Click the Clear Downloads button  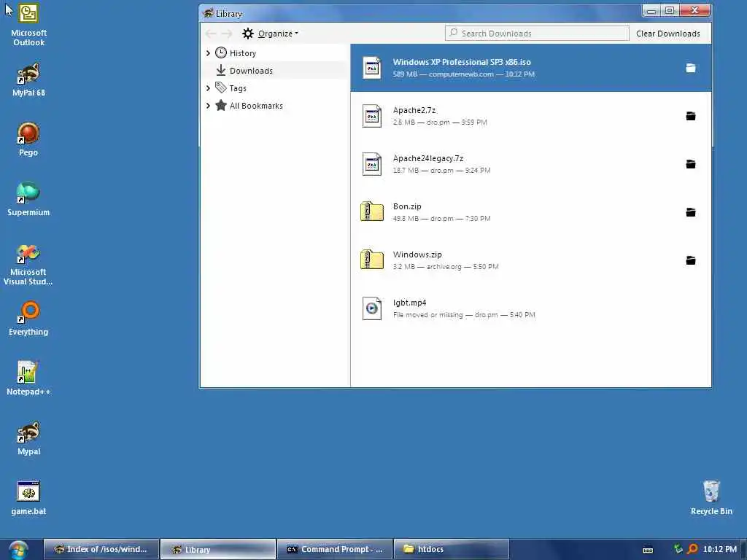(668, 34)
